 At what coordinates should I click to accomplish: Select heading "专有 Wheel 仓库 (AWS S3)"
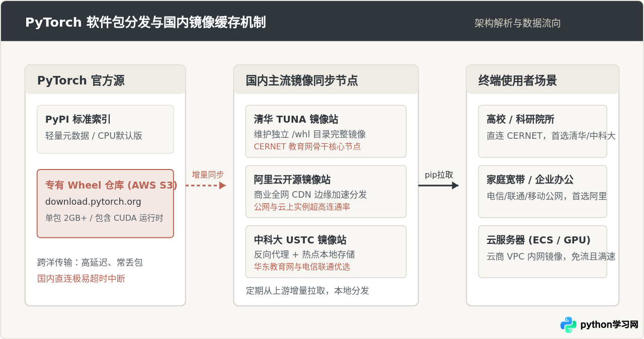[x=111, y=185]
